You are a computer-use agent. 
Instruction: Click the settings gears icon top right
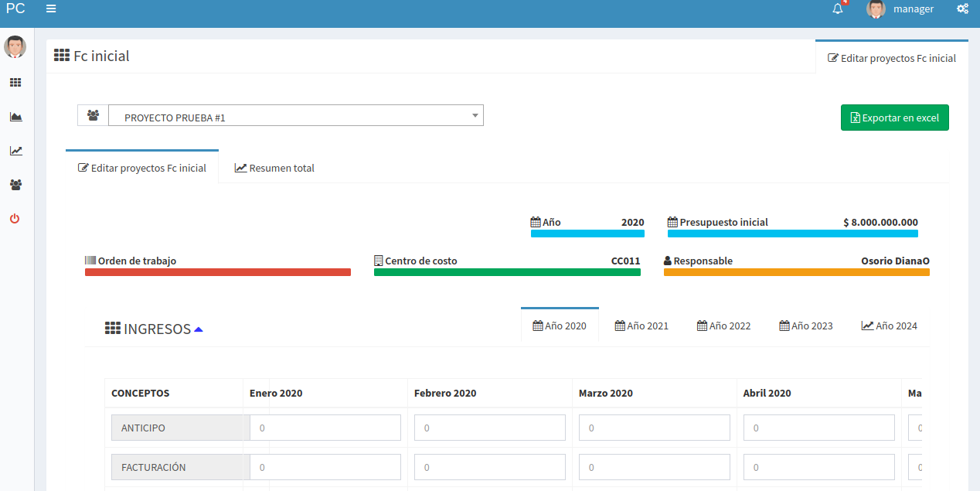pyautogui.click(x=962, y=9)
